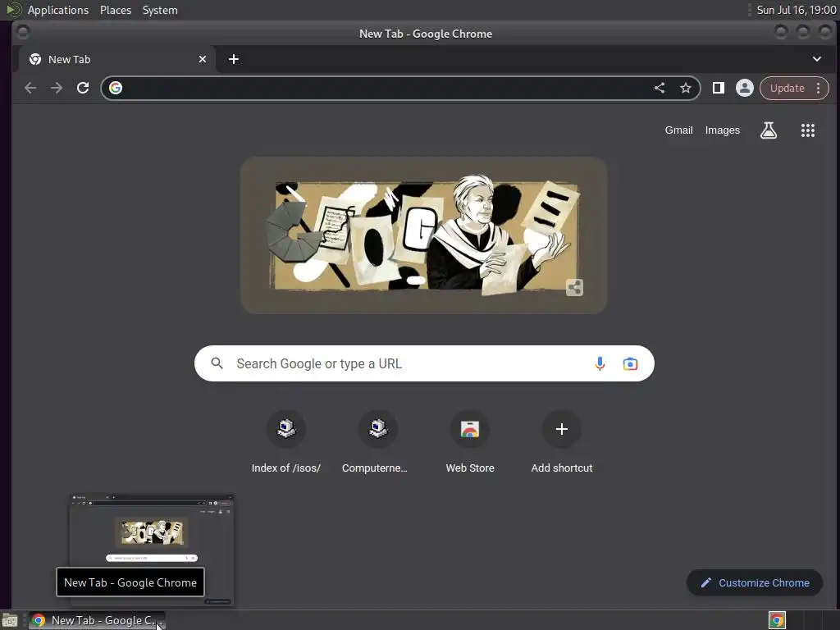Open the Images link

pyautogui.click(x=722, y=130)
